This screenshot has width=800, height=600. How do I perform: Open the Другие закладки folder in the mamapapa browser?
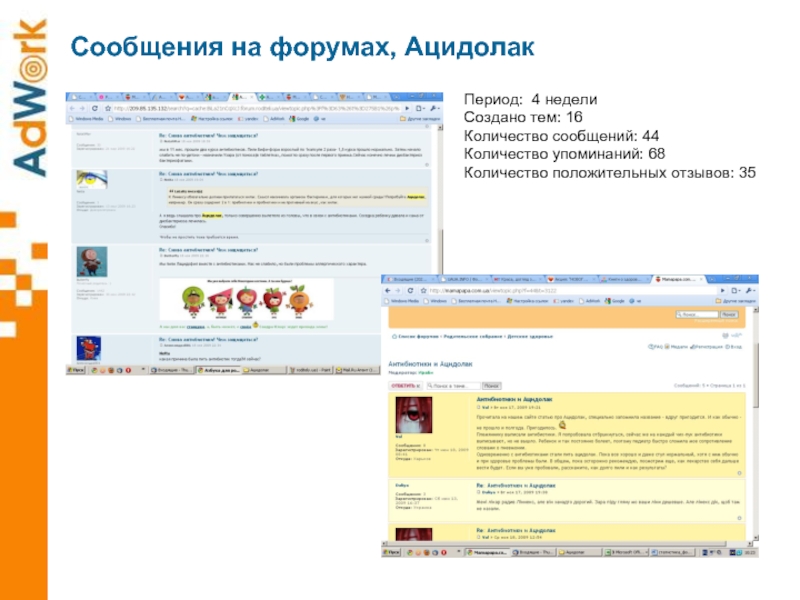click(735, 301)
